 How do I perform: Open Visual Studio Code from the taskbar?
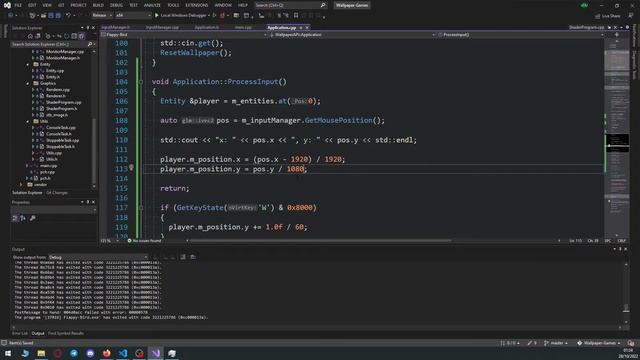(x=123, y=353)
